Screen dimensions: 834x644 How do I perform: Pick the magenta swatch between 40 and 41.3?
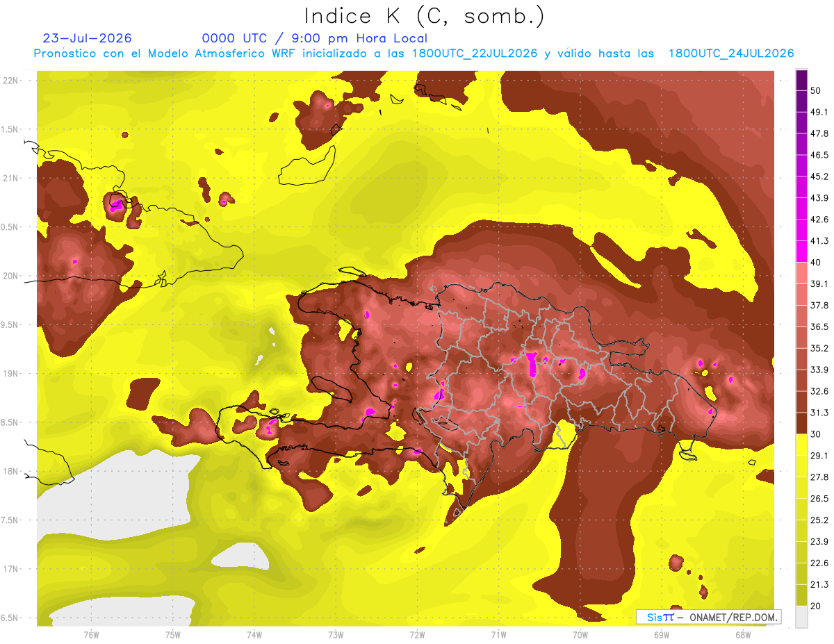tap(801, 251)
